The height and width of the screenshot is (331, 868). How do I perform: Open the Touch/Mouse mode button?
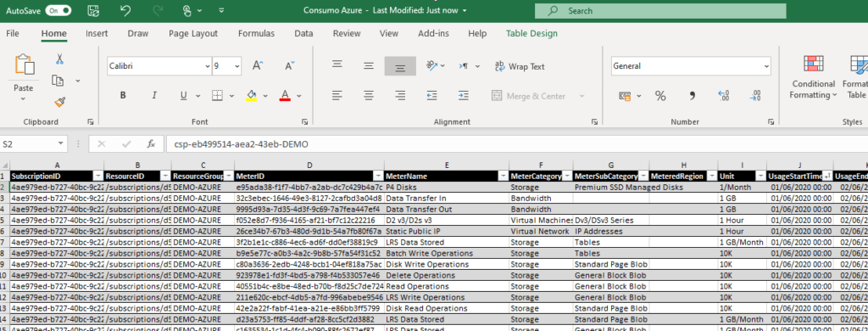point(188,10)
